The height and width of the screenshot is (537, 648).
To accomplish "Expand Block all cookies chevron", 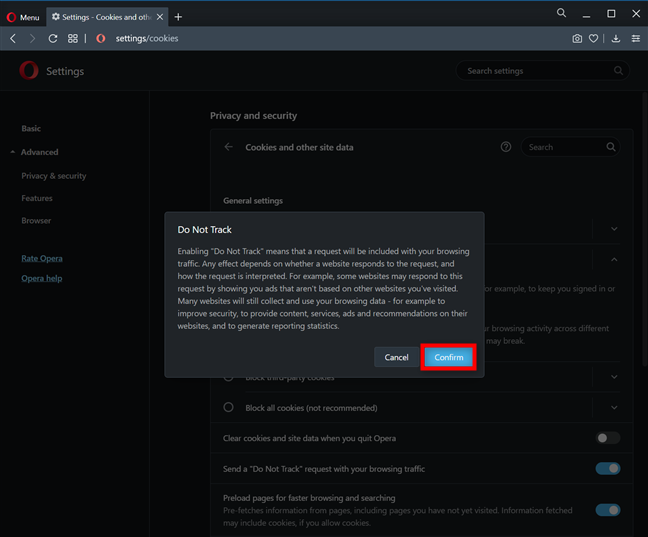I will pyautogui.click(x=614, y=408).
